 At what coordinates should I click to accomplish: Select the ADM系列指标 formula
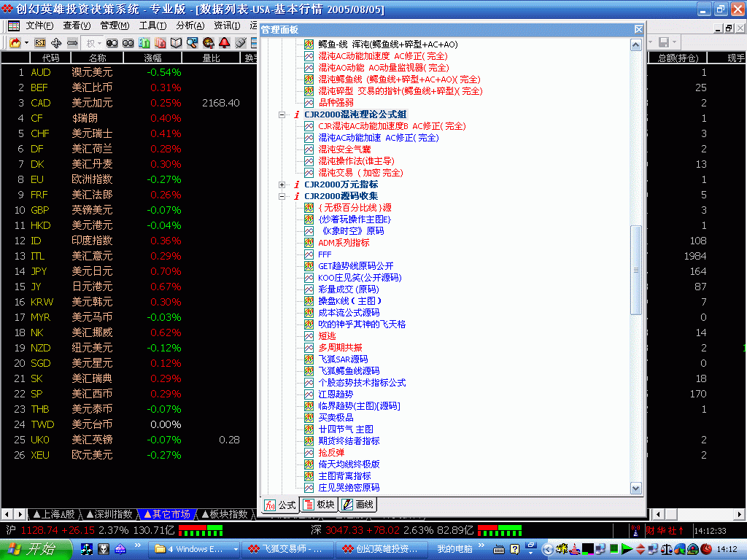(x=344, y=243)
